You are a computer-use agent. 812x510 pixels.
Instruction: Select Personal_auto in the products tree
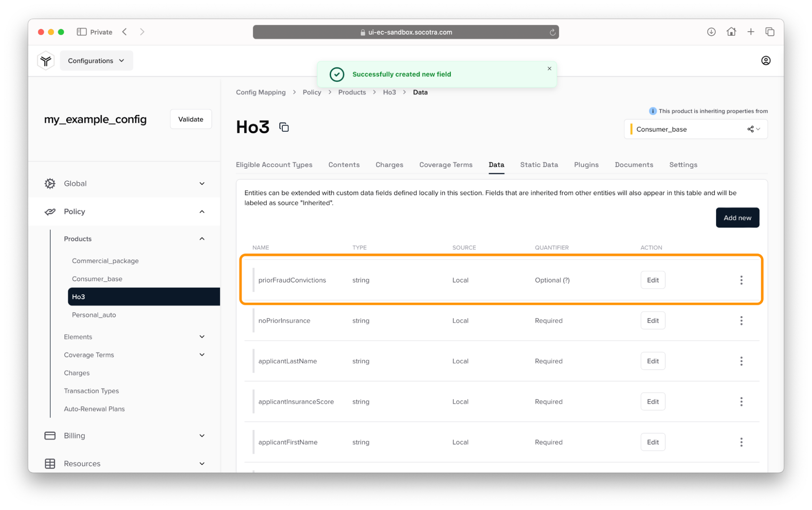pos(94,315)
